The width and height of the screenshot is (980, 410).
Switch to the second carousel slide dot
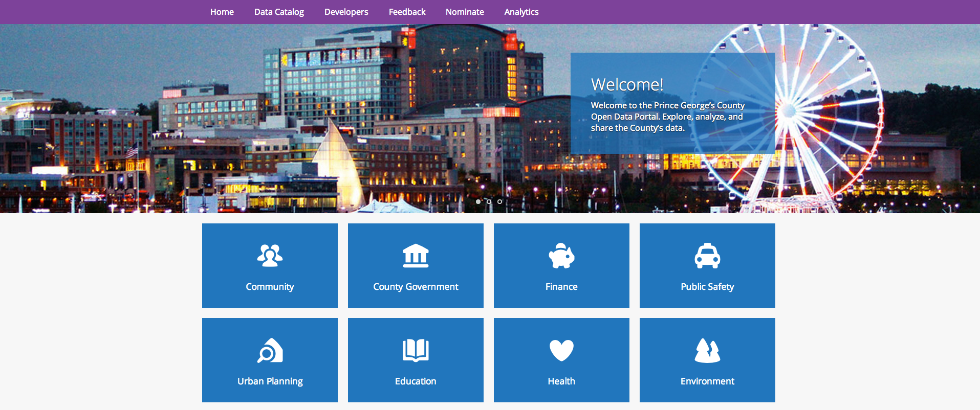[x=489, y=201]
